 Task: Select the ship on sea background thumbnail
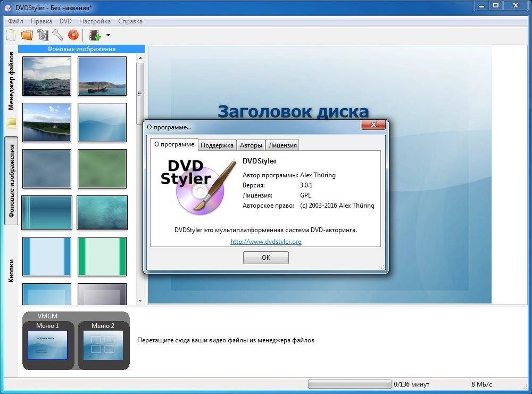[102, 76]
